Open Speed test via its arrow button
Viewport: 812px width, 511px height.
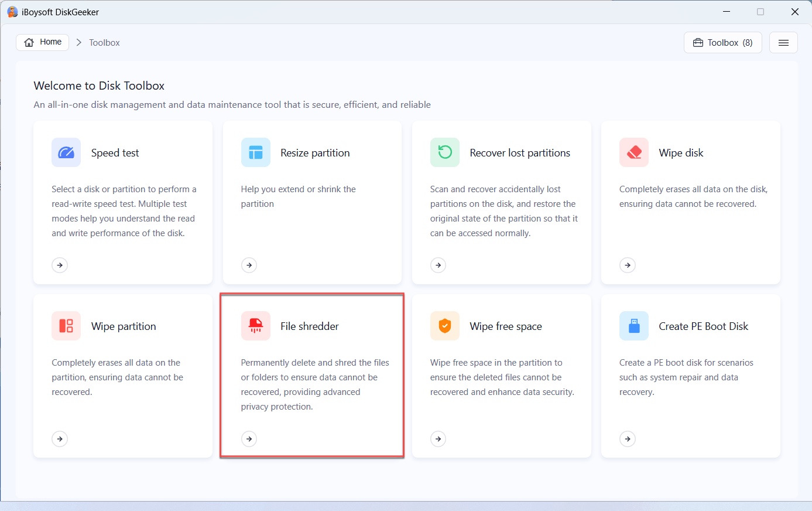click(60, 265)
